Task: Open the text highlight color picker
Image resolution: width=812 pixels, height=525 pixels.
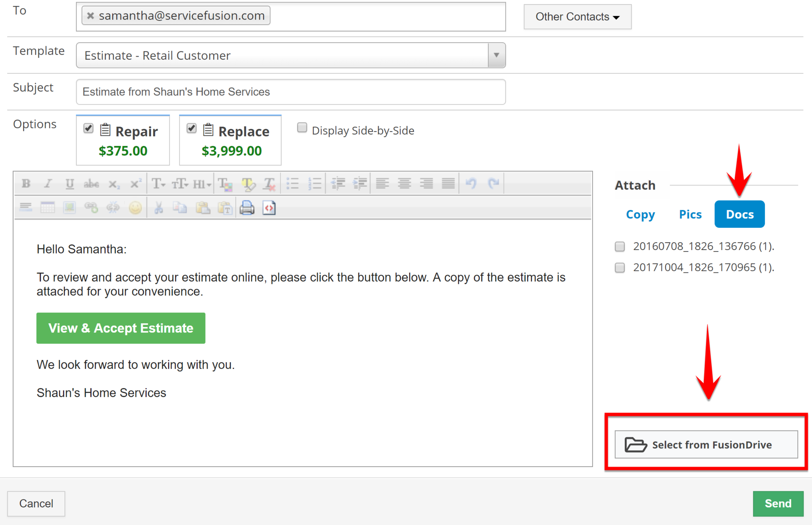Action: (x=248, y=184)
